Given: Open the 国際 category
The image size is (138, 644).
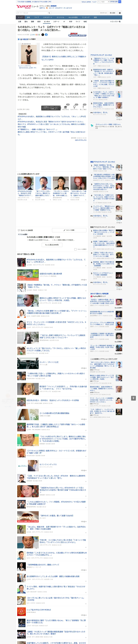Looking at the screenshot, I should point(32,21).
